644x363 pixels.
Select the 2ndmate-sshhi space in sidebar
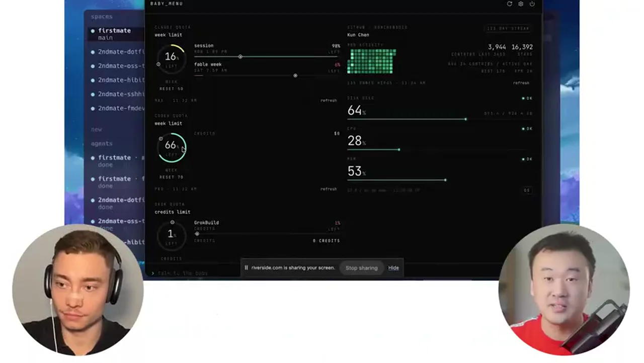(117, 94)
